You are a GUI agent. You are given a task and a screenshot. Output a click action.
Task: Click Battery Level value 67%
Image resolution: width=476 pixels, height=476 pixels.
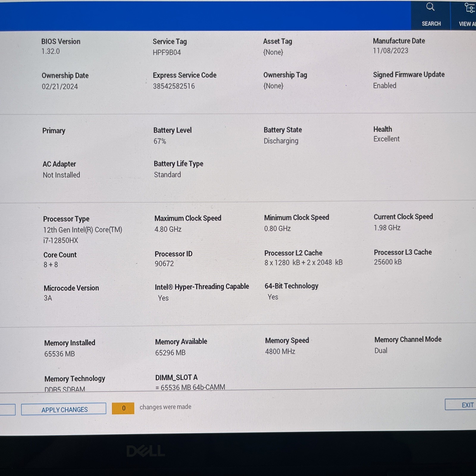pyautogui.click(x=160, y=141)
